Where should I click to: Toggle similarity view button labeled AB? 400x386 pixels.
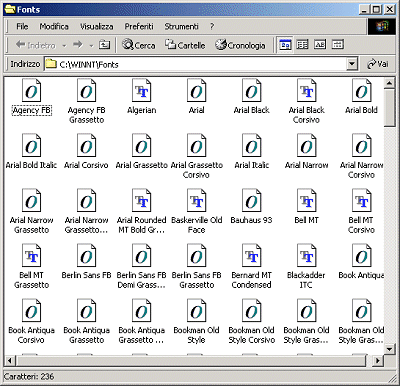click(x=320, y=45)
